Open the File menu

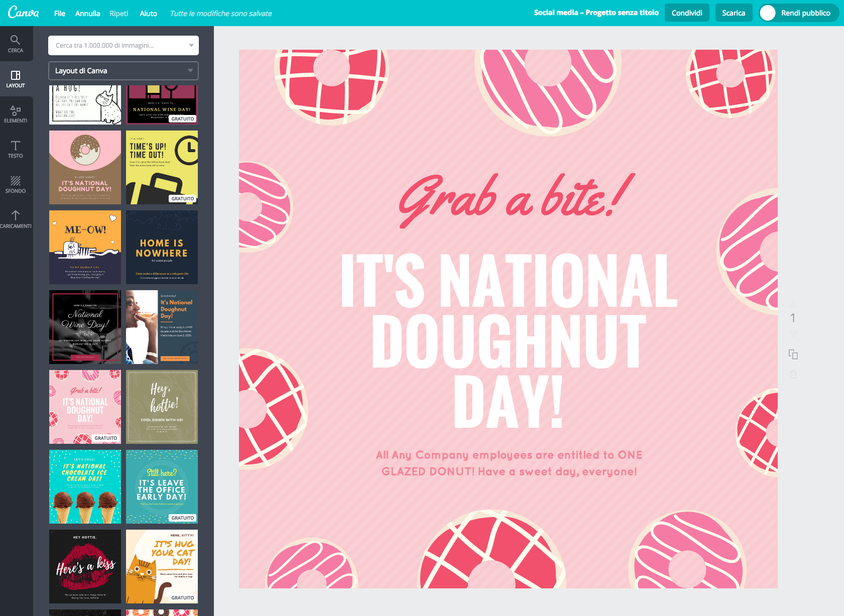tap(60, 14)
